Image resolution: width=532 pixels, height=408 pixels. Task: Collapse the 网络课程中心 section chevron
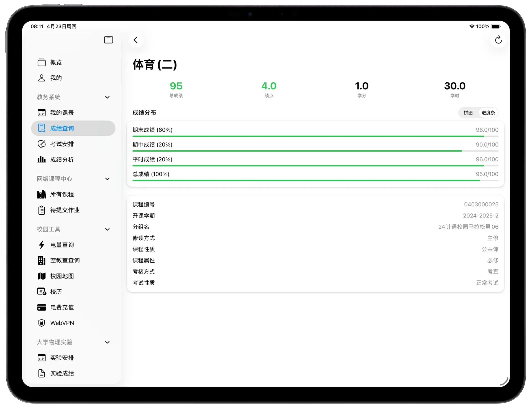[x=108, y=179]
